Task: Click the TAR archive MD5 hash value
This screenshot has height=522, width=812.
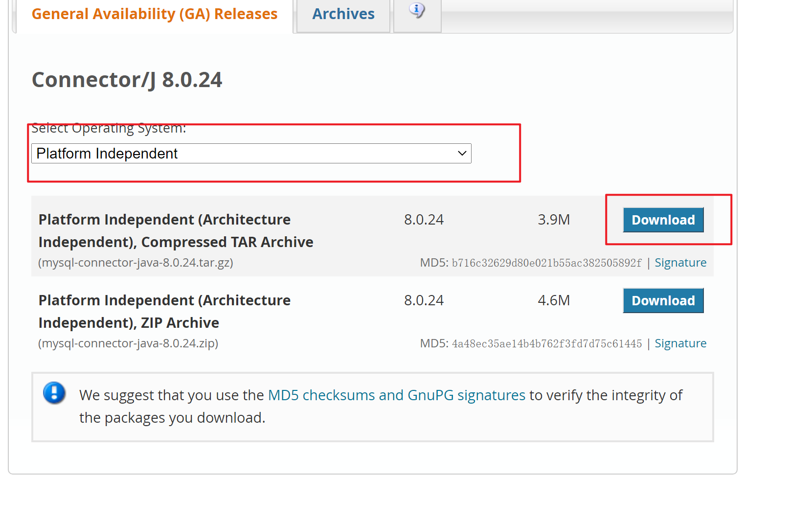Action: [546, 263]
